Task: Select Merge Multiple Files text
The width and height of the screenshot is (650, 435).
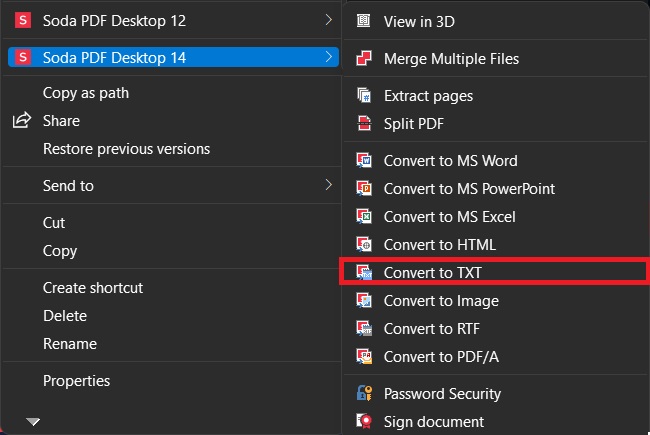Action: coord(451,59)
